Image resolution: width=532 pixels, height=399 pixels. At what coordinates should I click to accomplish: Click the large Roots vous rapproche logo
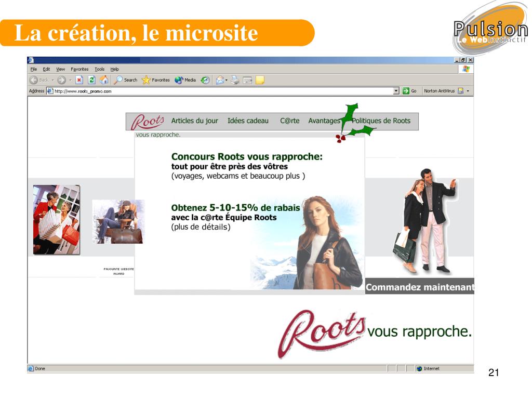(x=375, y=333)
